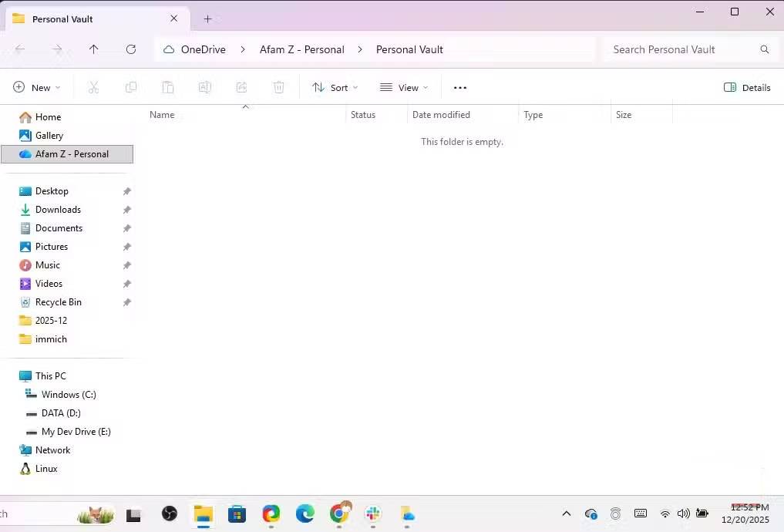Click the Copy icon in toolbar

point(131,87)
